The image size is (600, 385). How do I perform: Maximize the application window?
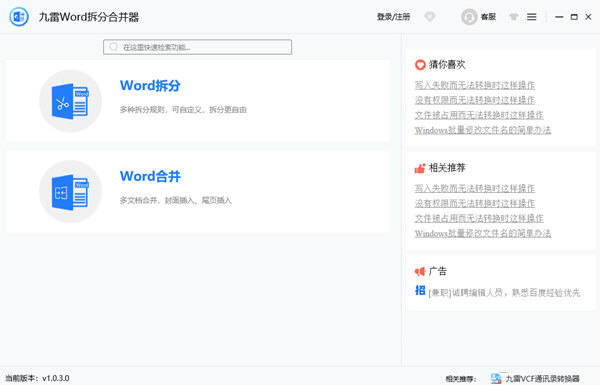(574, 17)
